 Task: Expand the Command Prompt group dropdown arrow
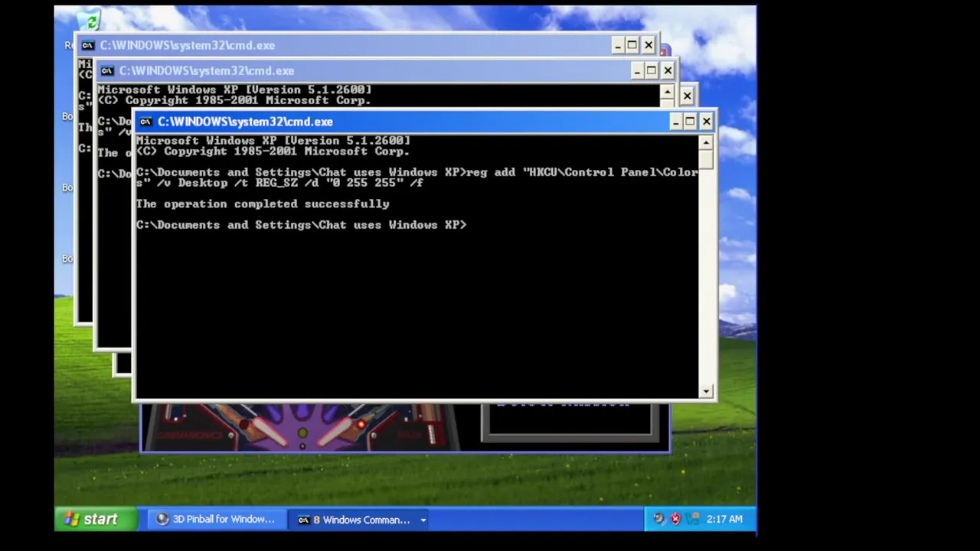423,520
